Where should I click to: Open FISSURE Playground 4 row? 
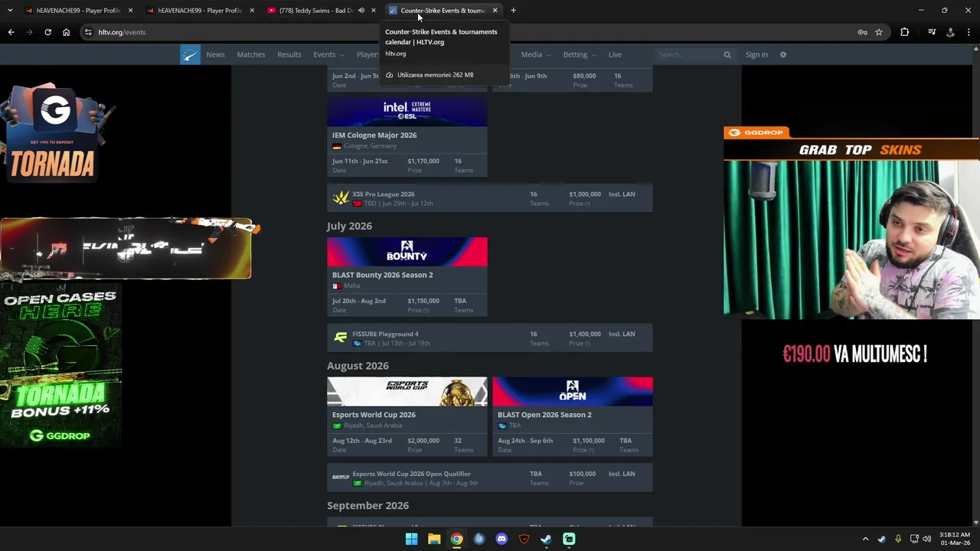[x=490, y=338]
